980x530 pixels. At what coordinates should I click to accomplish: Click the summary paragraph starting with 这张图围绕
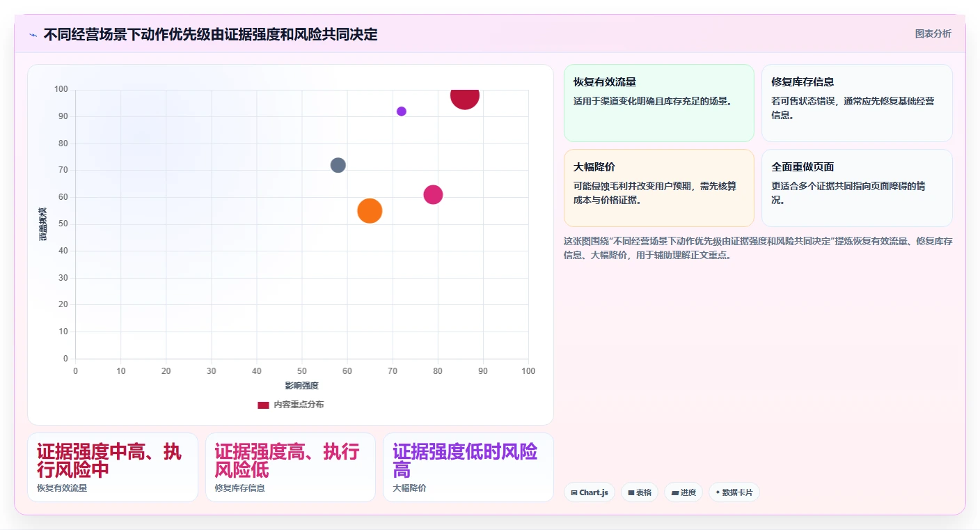point(758,248)
